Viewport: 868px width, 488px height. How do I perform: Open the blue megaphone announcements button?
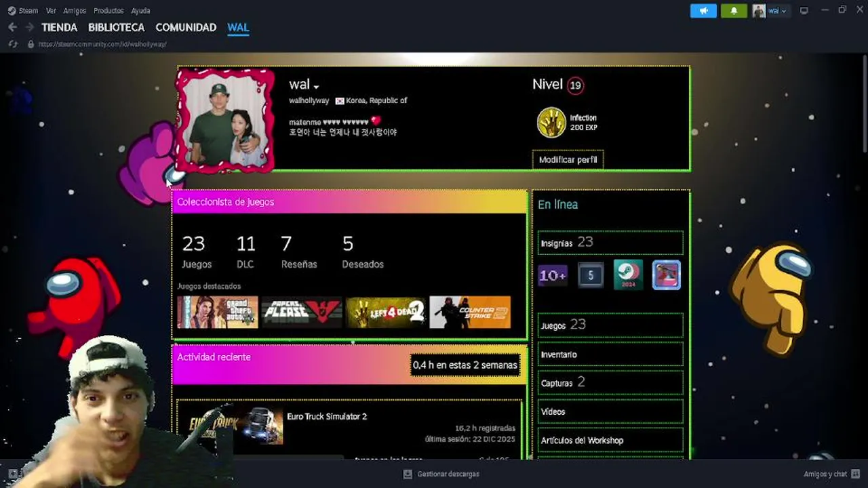tap(703, 11)
